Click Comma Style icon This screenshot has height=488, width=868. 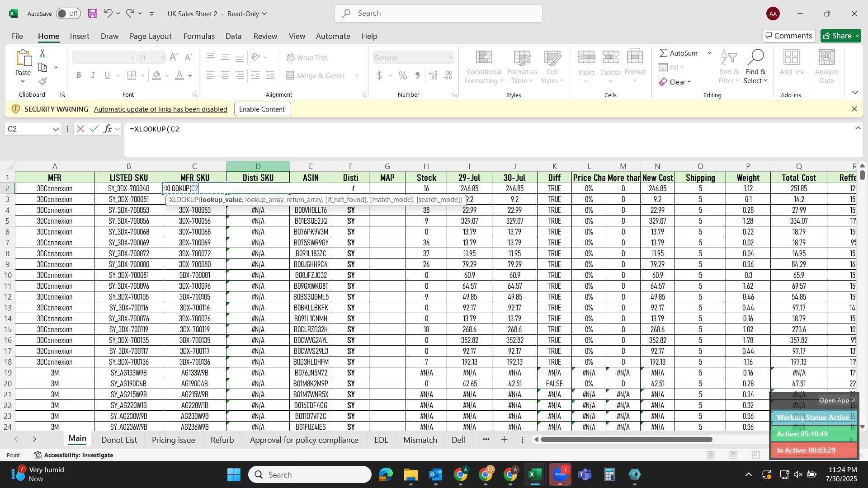pyautogui.click(x=417, y=75)
